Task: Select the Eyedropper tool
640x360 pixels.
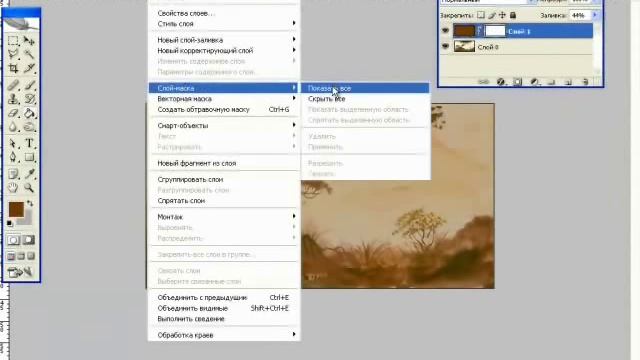Action: [x=29, y=173]
